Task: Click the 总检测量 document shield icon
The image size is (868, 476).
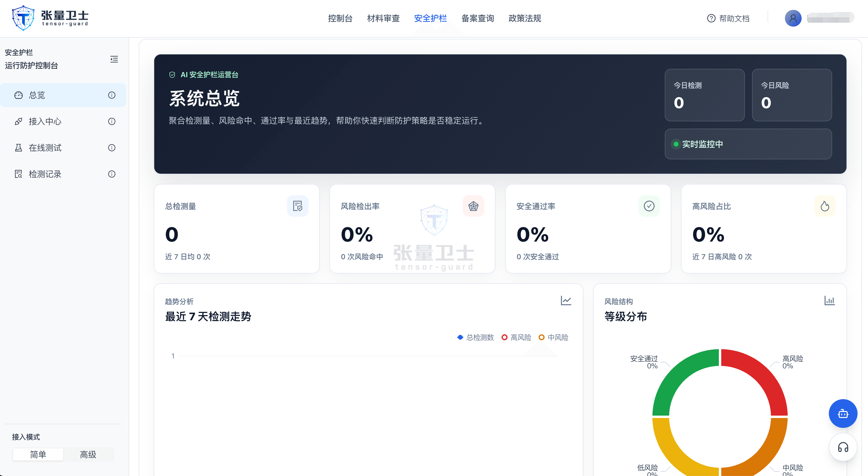Action: pos(297,206)
